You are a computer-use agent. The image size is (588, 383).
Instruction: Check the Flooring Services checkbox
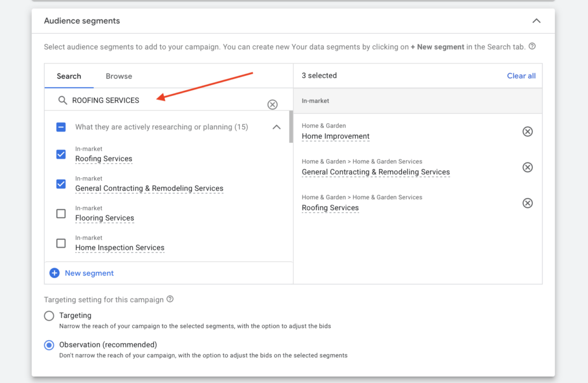(61, 214)
